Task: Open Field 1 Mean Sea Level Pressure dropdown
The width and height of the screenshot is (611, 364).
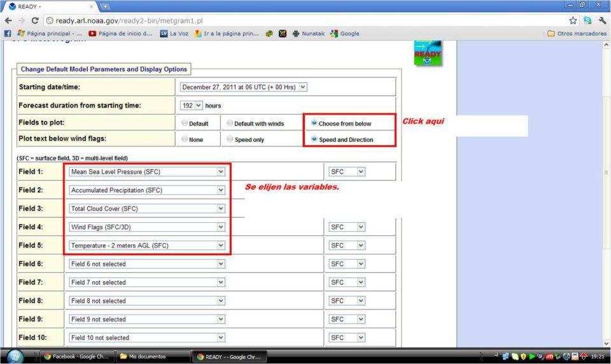Action: point(147,172)
